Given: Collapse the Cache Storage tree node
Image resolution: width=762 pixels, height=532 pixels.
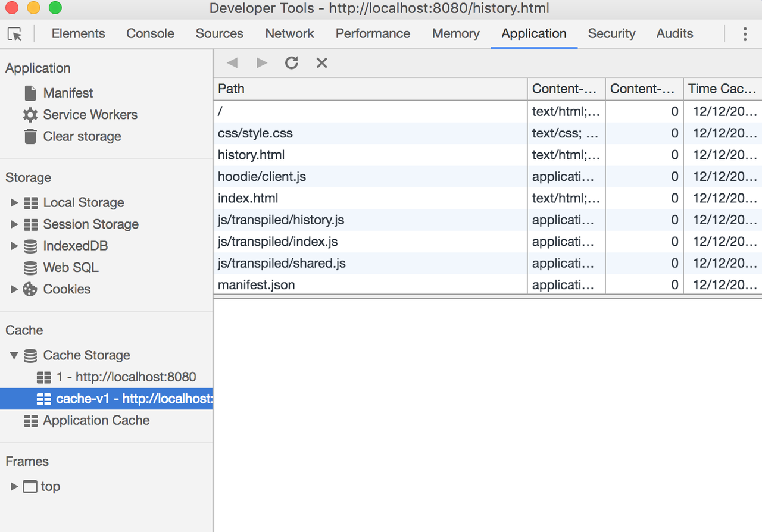Looking at the screenshot, I should [x=14, y=356].
